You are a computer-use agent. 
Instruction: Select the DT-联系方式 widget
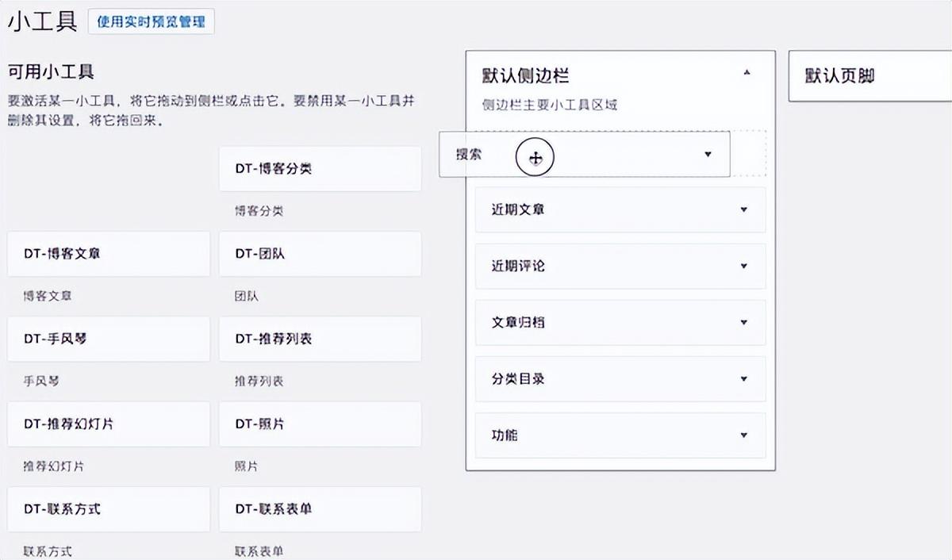[108, 509]
